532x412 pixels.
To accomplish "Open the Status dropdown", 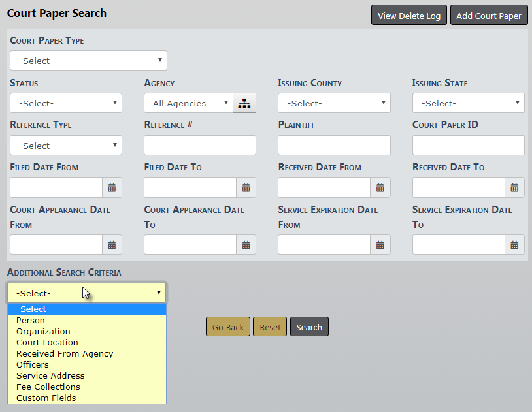I will (66, 103).
